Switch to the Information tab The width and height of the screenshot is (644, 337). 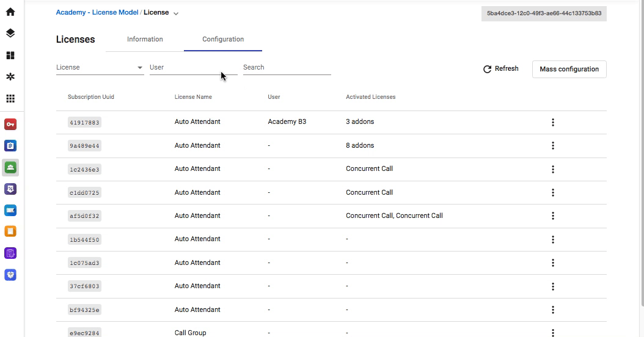[x=145, y=40]
